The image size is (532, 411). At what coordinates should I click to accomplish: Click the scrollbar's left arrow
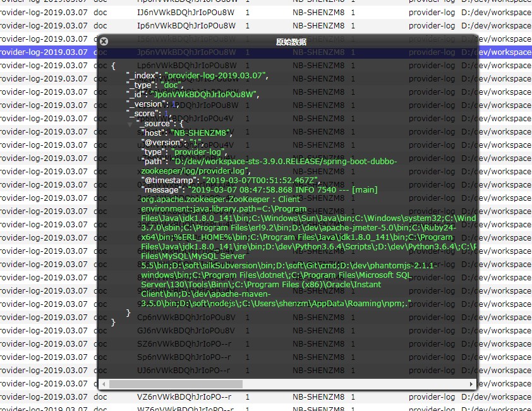click(x=104, y=383)
